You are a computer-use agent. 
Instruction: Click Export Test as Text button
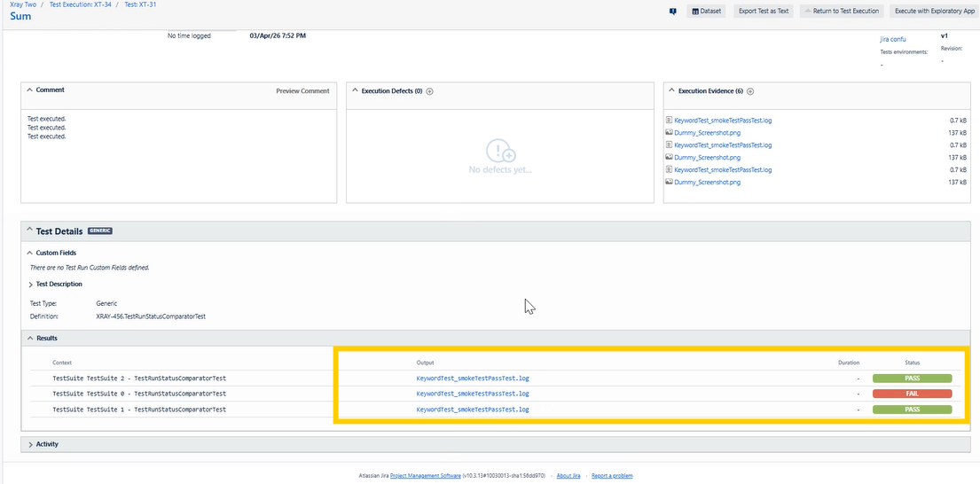point(763,12)
